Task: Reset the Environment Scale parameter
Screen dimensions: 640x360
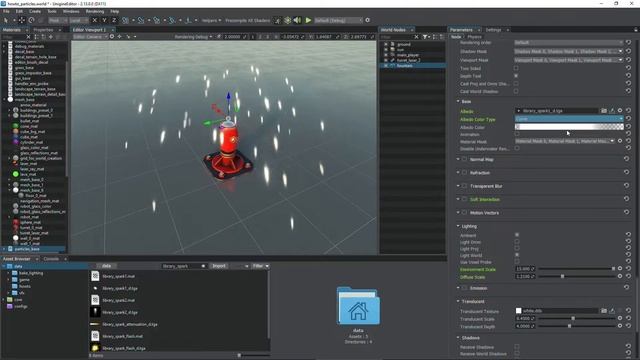Action: (629, 269)
